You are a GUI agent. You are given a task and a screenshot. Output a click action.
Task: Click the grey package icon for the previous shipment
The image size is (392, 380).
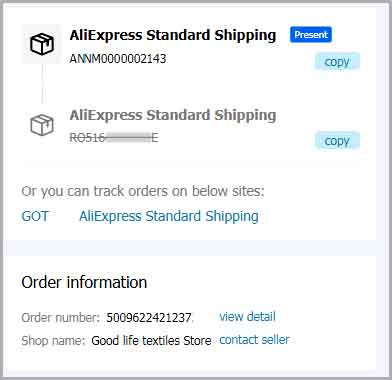click(x=42, y=125)
